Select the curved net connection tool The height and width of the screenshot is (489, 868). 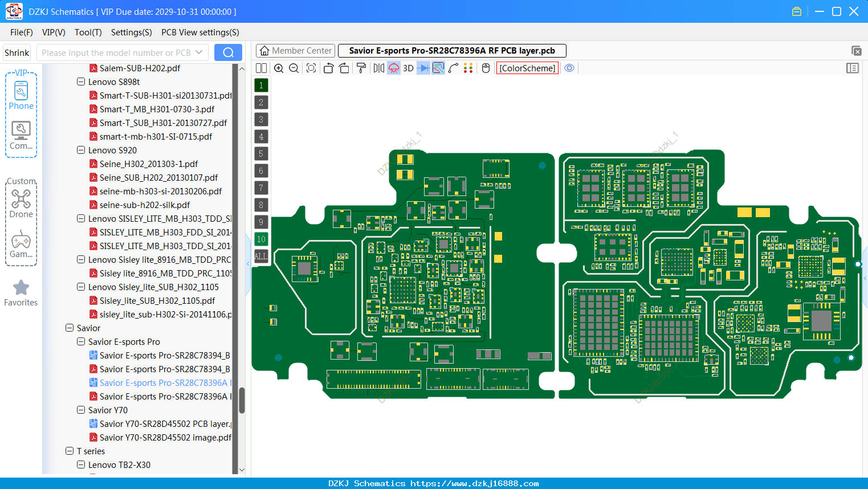[x=454, y=68]
